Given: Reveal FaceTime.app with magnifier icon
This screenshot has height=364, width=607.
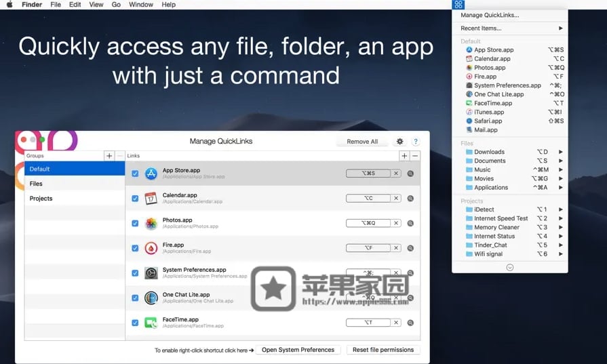Looking at the screenshot, I should 410,323.
